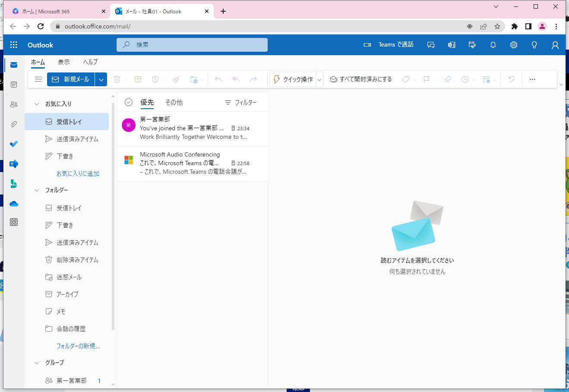Viewport: 569px width, 392px height.
Task: Open the Mail icon in left rail
Action: click(x=14, y=65)
